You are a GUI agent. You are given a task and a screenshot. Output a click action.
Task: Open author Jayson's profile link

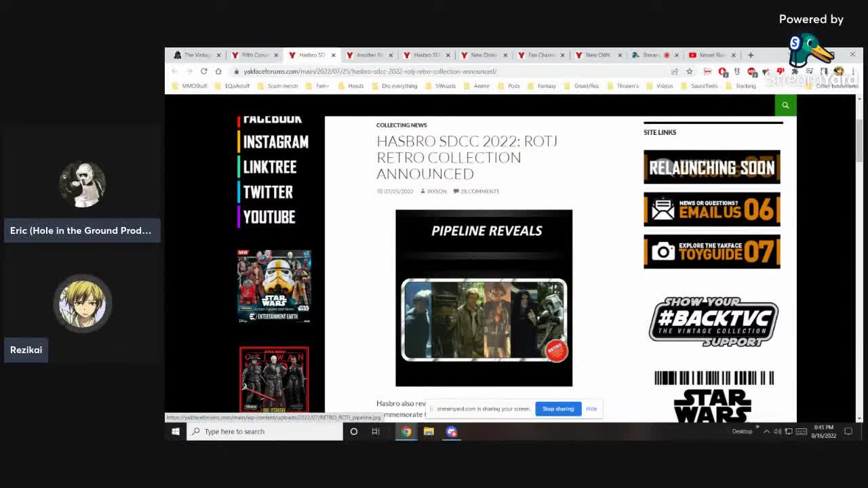437,191
